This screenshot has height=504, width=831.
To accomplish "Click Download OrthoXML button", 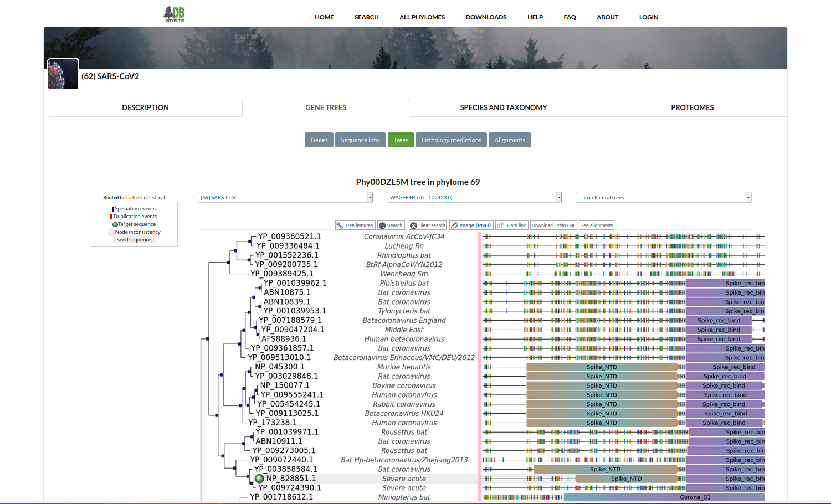I will [x=553, y=225].
